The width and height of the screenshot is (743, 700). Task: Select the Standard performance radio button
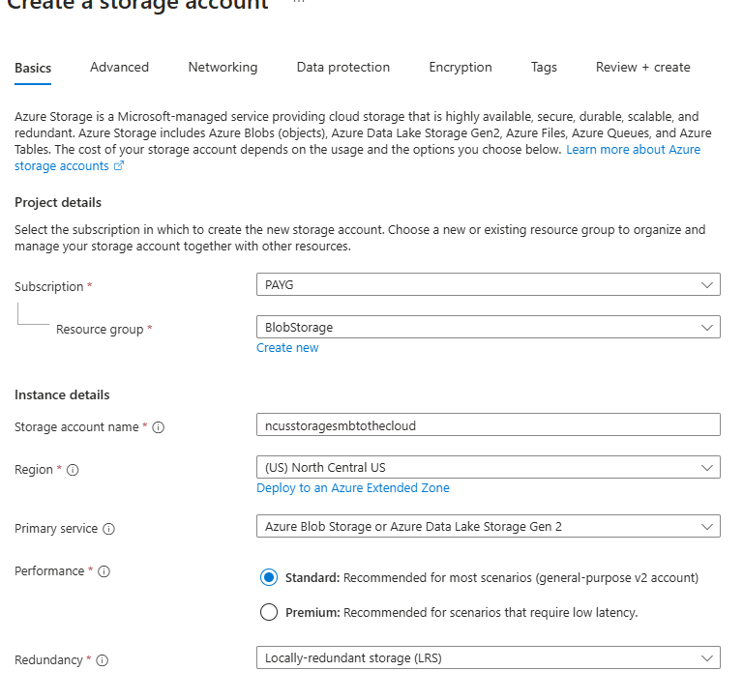(x=269, y=578)
